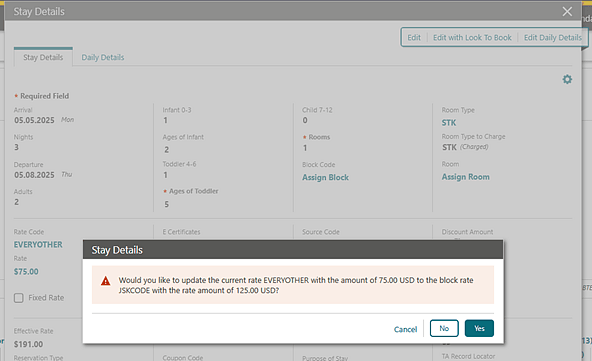Click the Source Code label
Screen dimensions: 592x361
point(321,232)
